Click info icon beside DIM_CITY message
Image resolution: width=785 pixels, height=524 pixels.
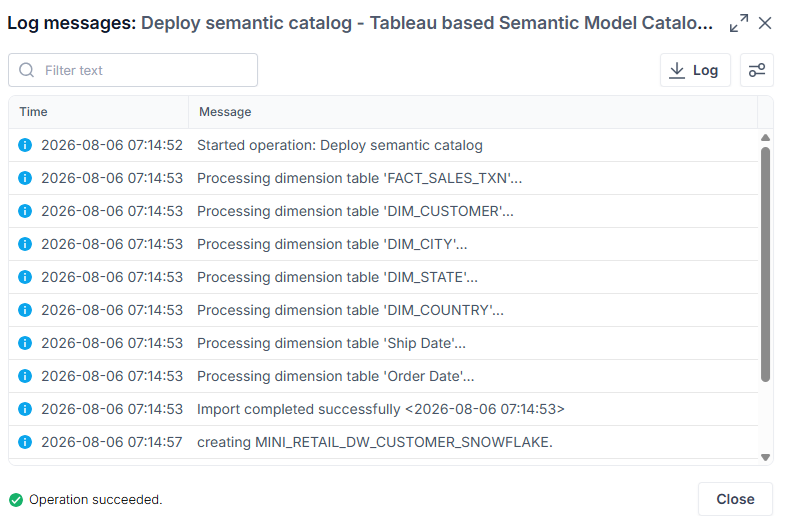tap(25, 244)
